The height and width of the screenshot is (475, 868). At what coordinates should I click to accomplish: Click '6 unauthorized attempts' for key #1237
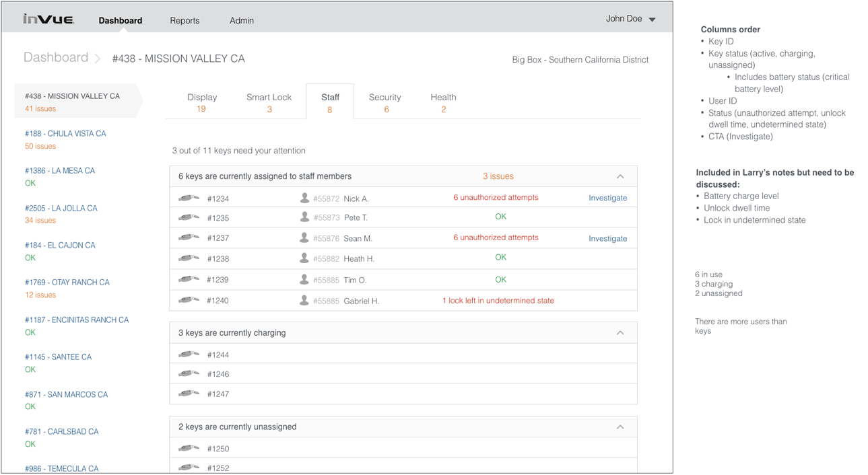(x=496, y=238)
